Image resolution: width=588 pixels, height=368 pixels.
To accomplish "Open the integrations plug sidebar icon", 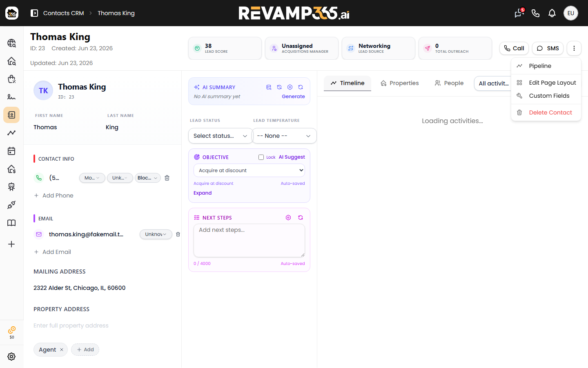I will pyautogui.click(x=11, y=205).
